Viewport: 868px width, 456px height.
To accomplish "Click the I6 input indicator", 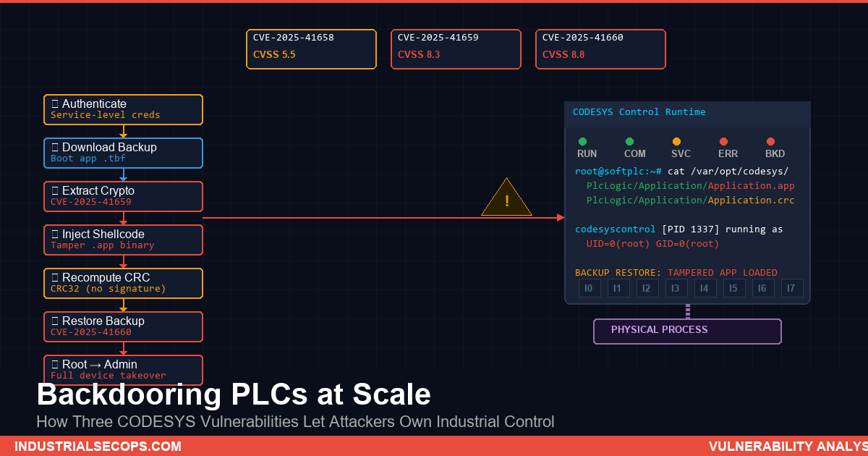I will (x=763, y=288).
